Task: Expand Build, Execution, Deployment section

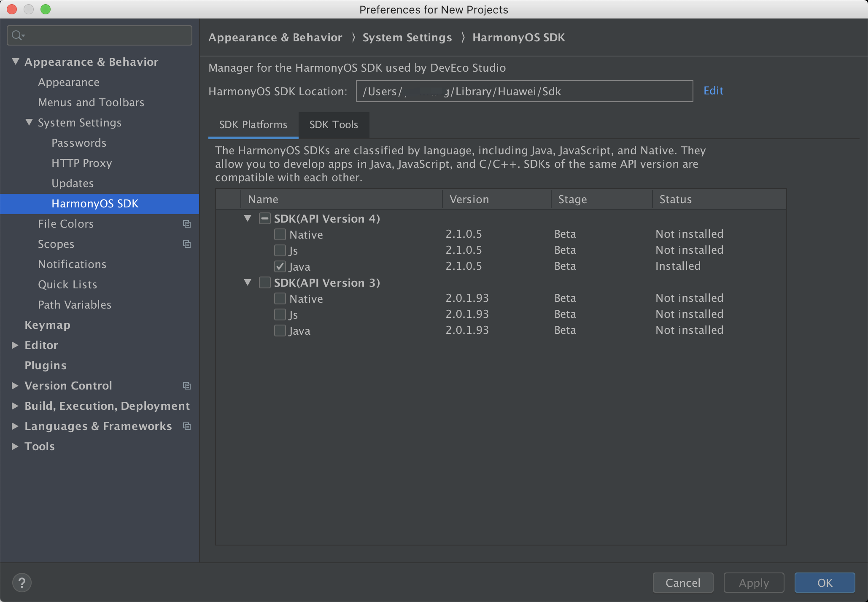Action: (15, 406)
